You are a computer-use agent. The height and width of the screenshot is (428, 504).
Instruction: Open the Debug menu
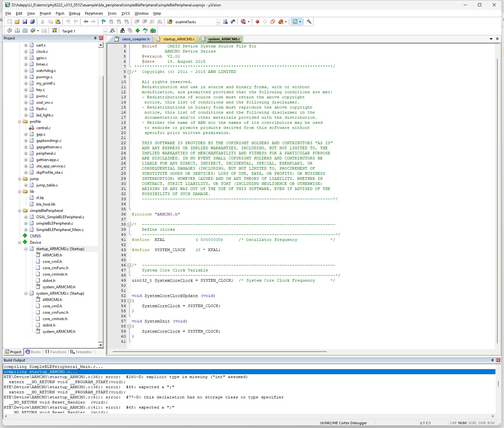74,13
